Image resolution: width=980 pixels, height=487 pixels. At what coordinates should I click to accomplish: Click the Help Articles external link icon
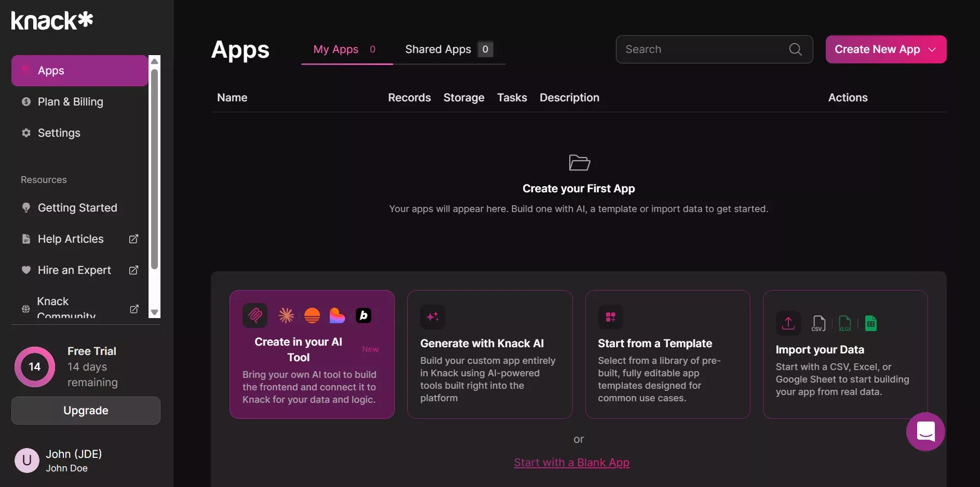(x=133, y=239)
